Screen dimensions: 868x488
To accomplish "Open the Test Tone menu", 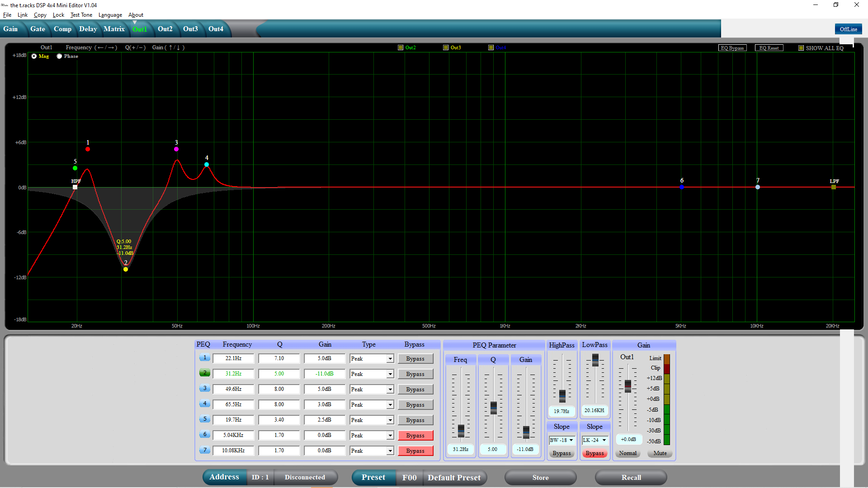I will coord(81,15).
